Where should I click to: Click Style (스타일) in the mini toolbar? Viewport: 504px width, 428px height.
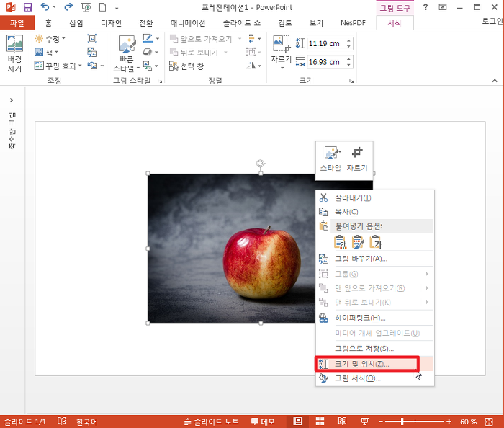[330, 159]
